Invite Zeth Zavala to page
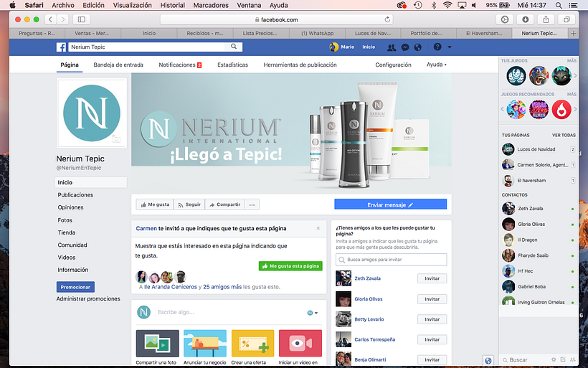Screen dimensions: 588x368 click(x=432, y=278)
